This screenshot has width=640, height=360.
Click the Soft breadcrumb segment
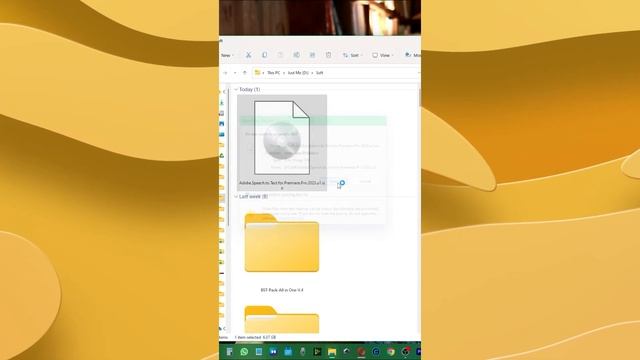pos(320,73)
